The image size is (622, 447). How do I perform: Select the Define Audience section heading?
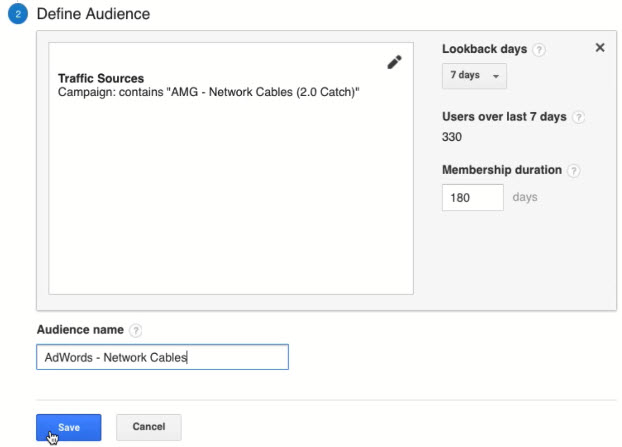pos(93,15)
